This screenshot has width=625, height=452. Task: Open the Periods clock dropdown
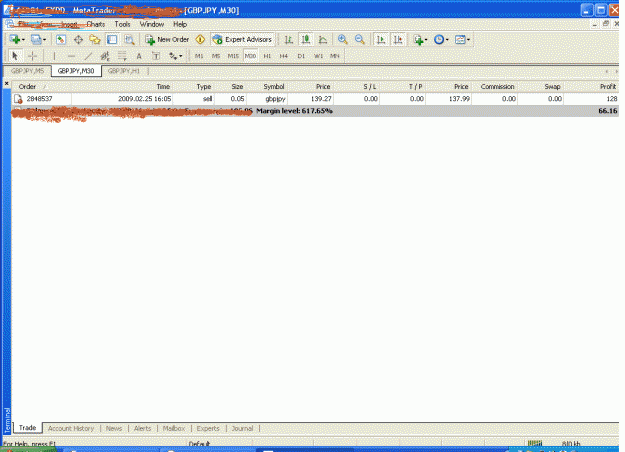click(441, 39)
